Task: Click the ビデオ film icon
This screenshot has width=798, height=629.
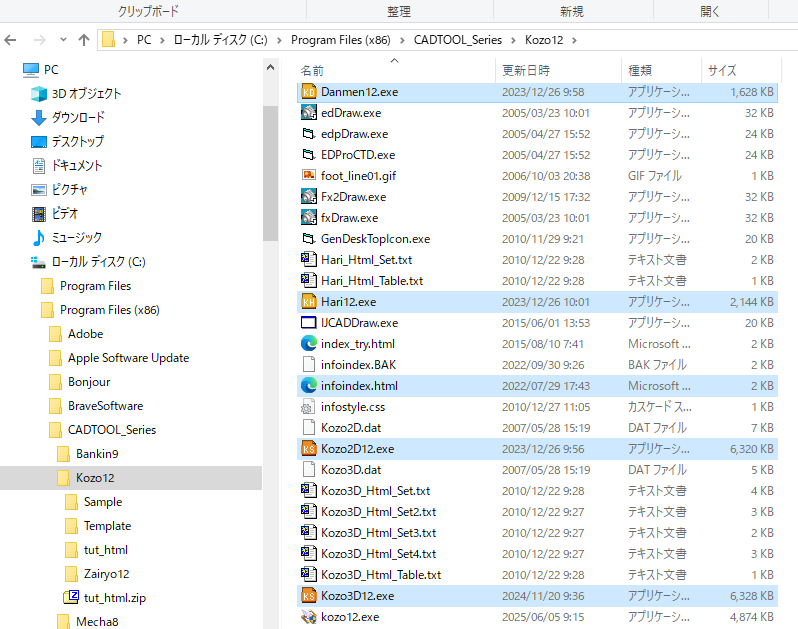Action: pos(39,214)
